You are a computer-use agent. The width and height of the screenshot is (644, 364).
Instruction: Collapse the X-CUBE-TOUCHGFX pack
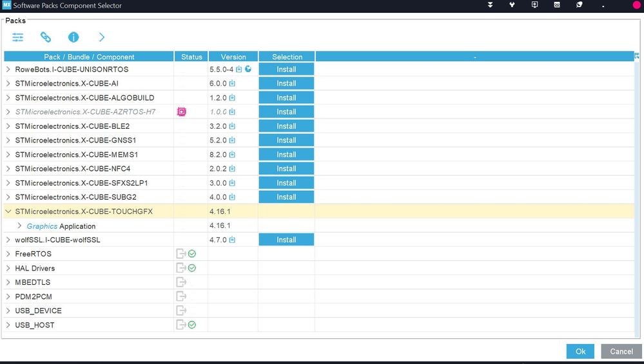coord(8,211)
